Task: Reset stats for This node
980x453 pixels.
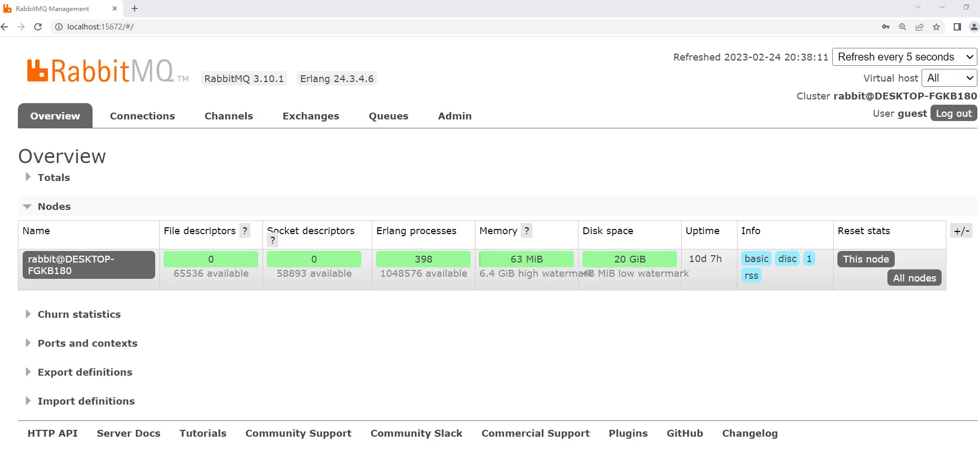Action: click(x=866, y=259)
